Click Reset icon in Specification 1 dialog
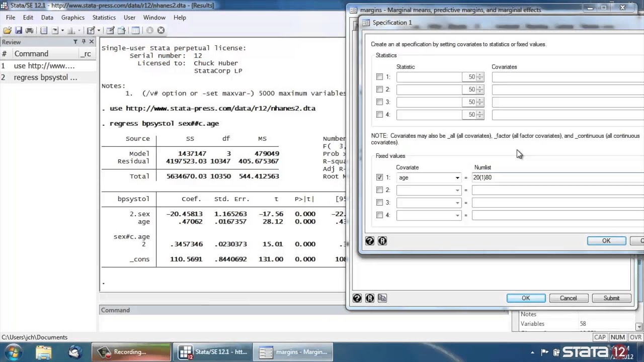 pyautogui.click(x=382, y=241)
